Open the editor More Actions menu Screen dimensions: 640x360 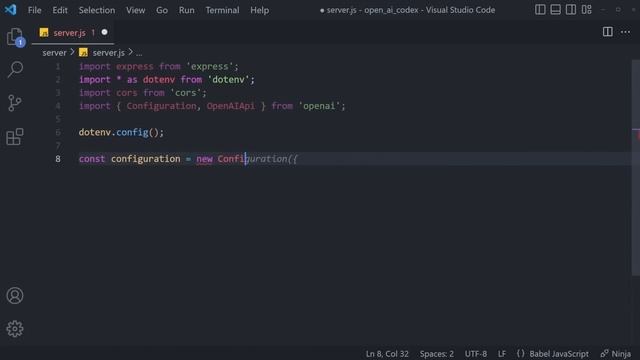point(625,32)
